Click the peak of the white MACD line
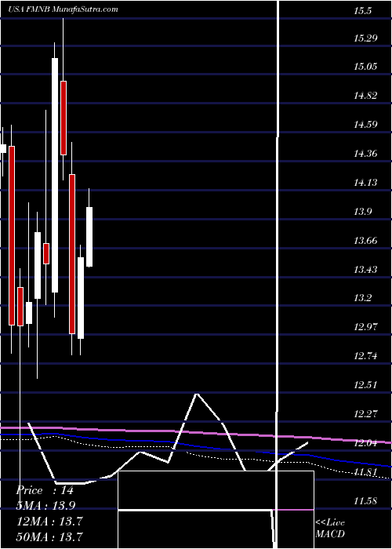This screenshot has height=549, width=392. 197,394
